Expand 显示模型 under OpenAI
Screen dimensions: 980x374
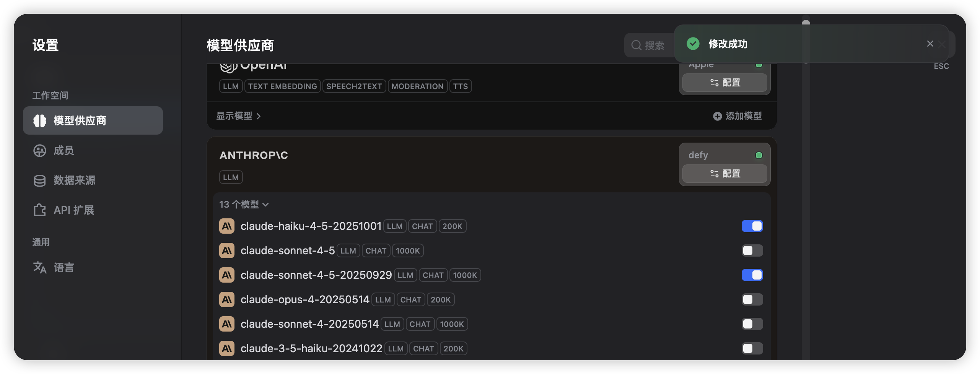(238, 116)
